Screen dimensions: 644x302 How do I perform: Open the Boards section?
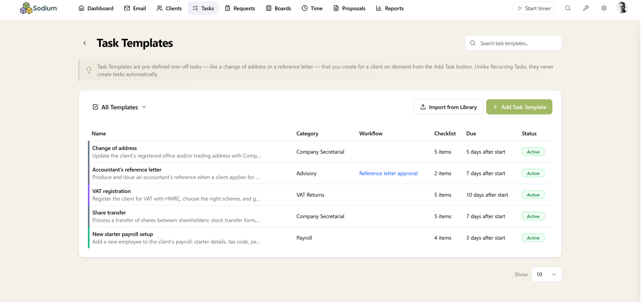pos(279,8)
